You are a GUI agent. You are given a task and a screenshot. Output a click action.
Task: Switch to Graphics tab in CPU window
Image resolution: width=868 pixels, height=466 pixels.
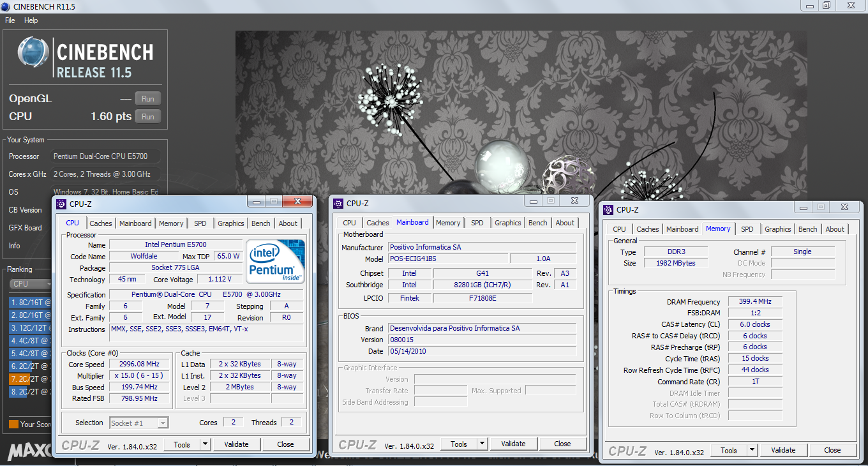[x=231, y=223]
